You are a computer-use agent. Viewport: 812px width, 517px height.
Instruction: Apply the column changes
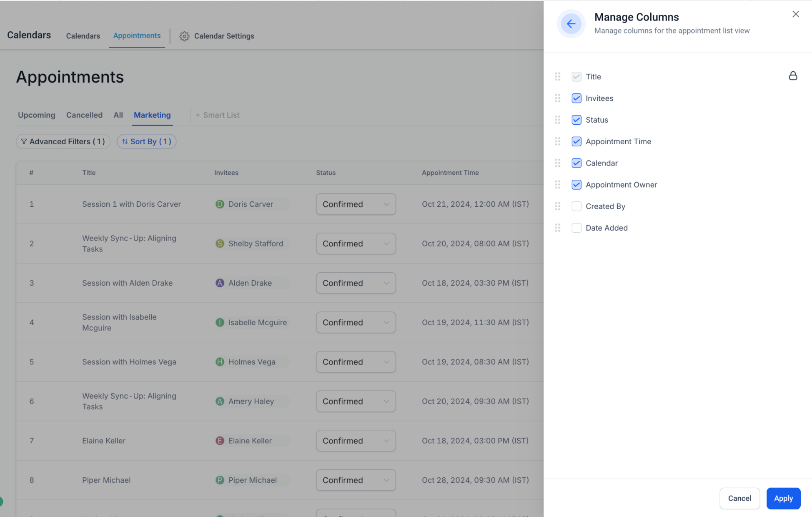click(783, 498)
